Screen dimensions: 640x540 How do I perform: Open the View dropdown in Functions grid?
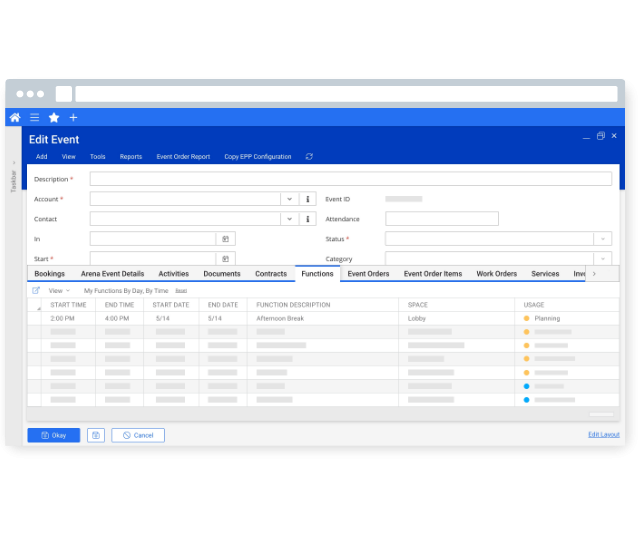tap(59, 290)
